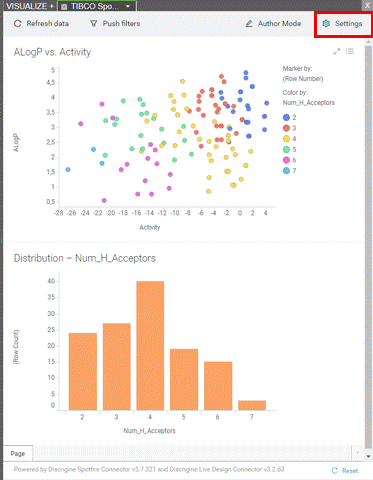Maximize the ALogP vs. Activity chart
373x480 pixels.
tap(337, 51)
